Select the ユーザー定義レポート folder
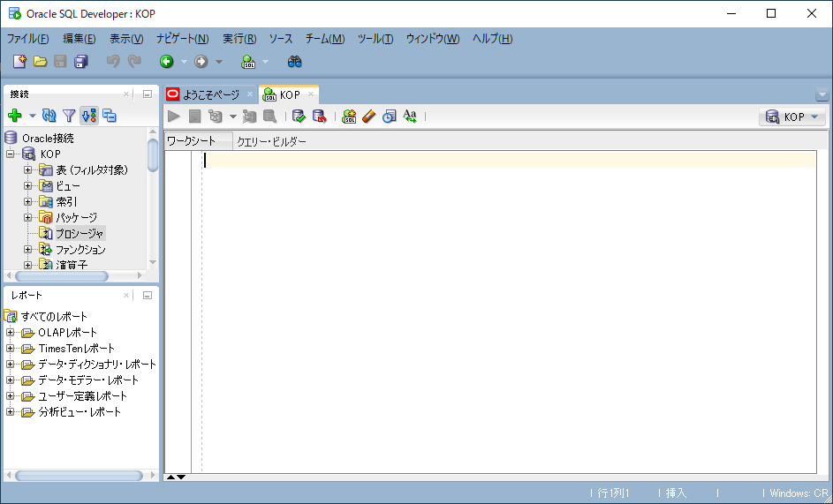The height and width of the screenshot is (504, 833). 83,396
